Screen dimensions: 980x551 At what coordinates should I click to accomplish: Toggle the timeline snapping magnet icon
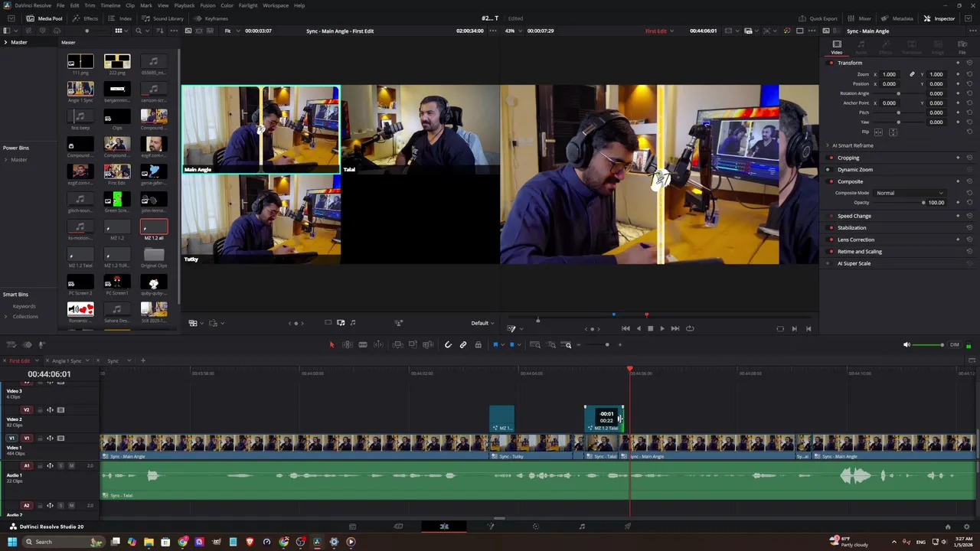point(448,345)
